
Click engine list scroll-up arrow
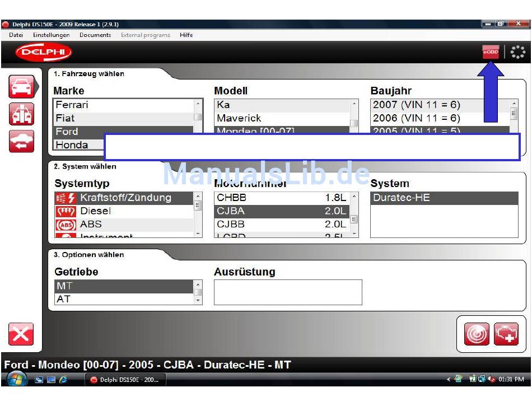coord(354,196)
